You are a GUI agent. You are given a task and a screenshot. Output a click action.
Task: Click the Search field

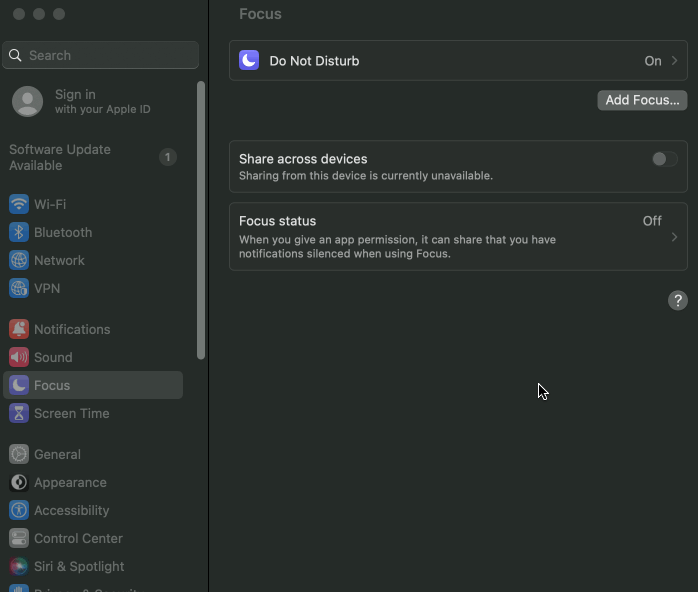click(101, 55)
